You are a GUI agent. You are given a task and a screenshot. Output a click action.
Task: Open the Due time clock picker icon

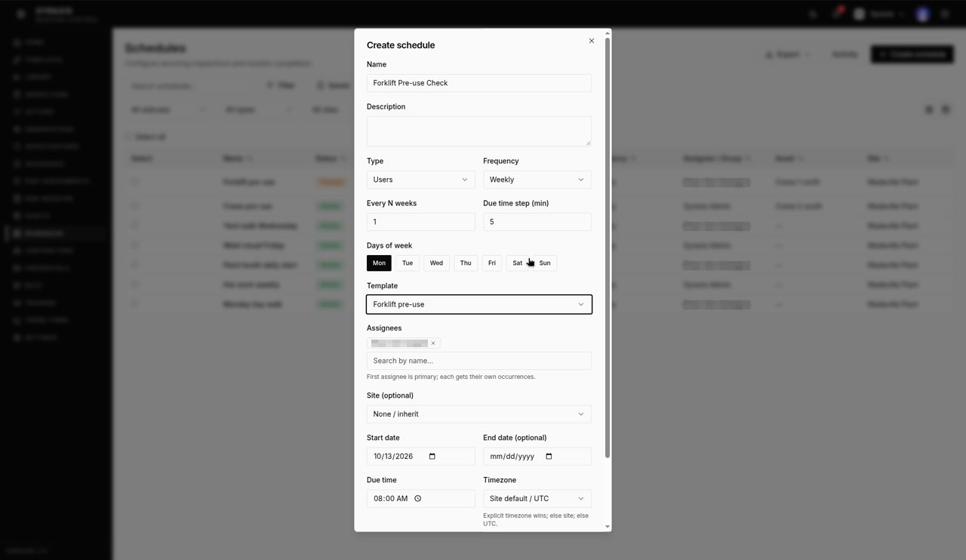(417, 498)
